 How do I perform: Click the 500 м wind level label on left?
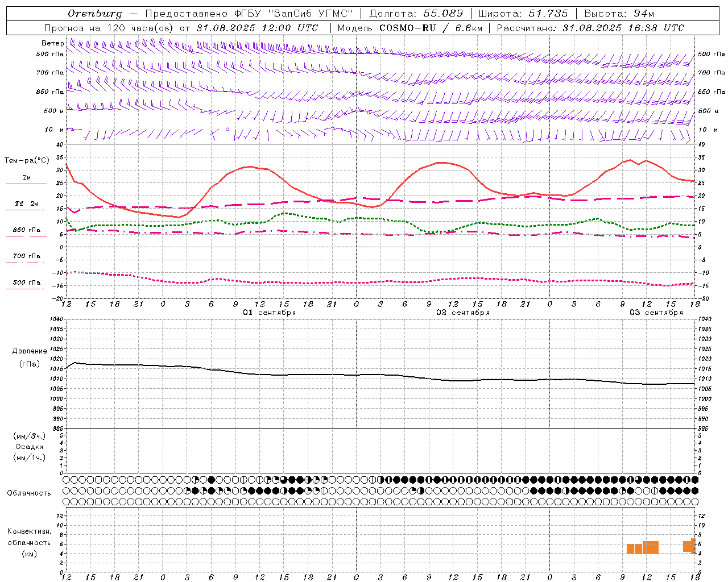tap(54, 111)
